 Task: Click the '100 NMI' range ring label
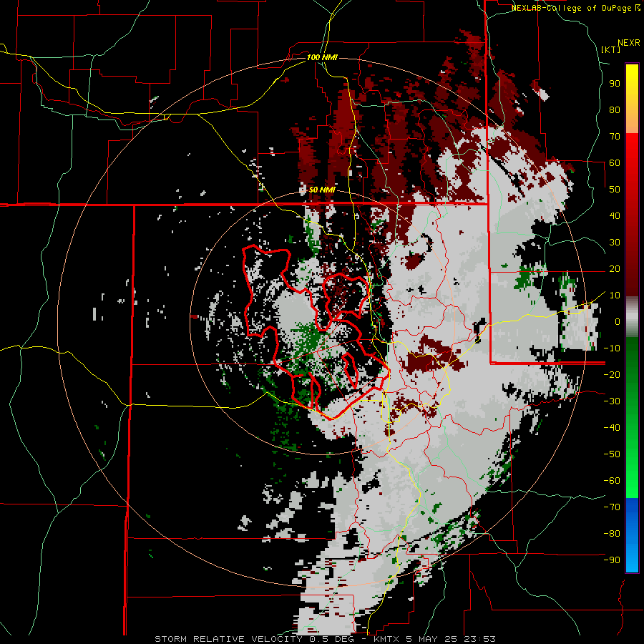[x=322, y=57]
